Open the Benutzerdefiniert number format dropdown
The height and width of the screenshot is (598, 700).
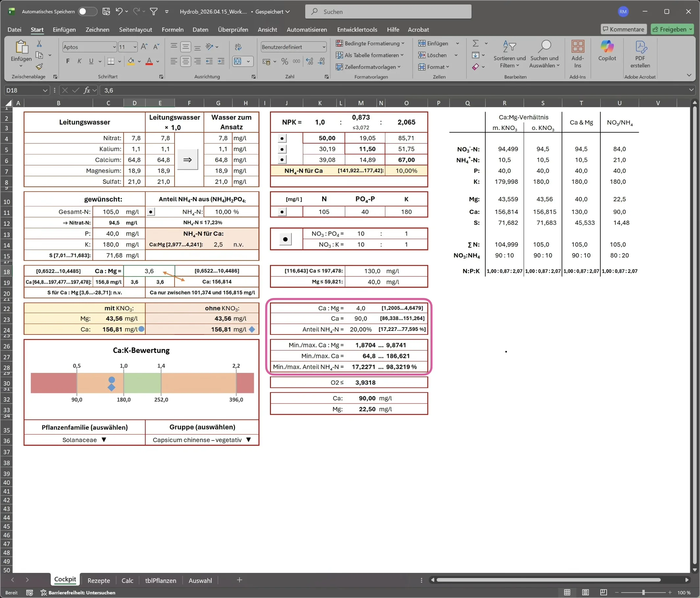click(324, 47)
